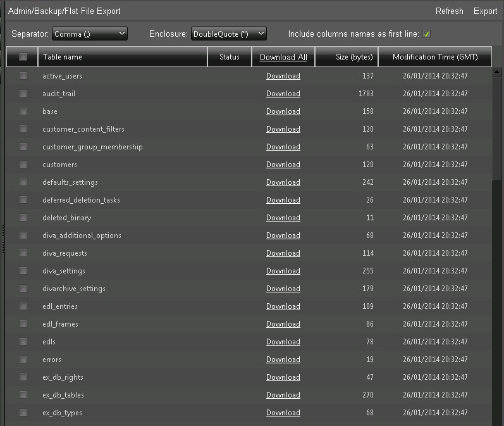The image size is (504, 426).
Task: Check the customers row checkbox
Action: pos(23,164)
